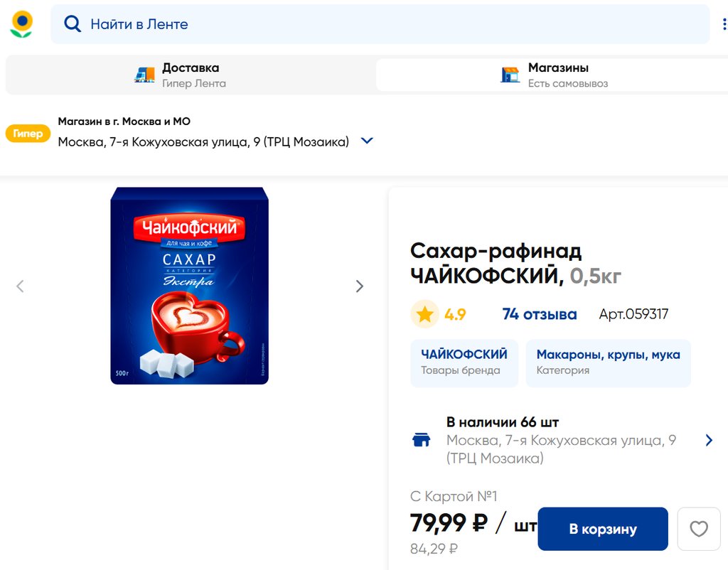This screenshot has height=570, width=728.
Task: Open the three-dot menu at top right
Action: 724,24
